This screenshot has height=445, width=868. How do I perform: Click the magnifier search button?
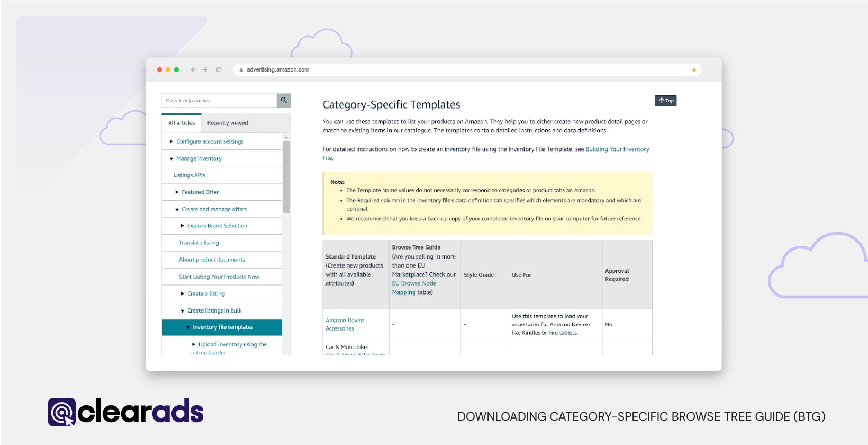(x=284, y=100)
